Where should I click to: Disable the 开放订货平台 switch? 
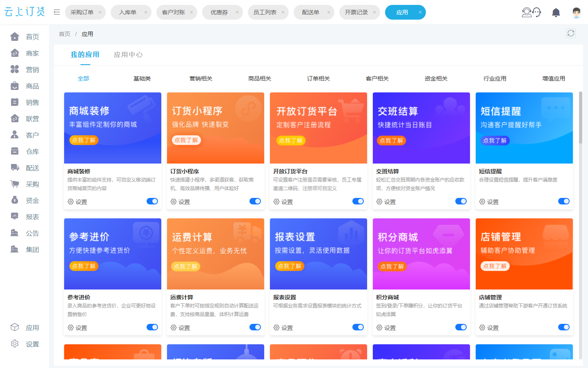(358, 201)
